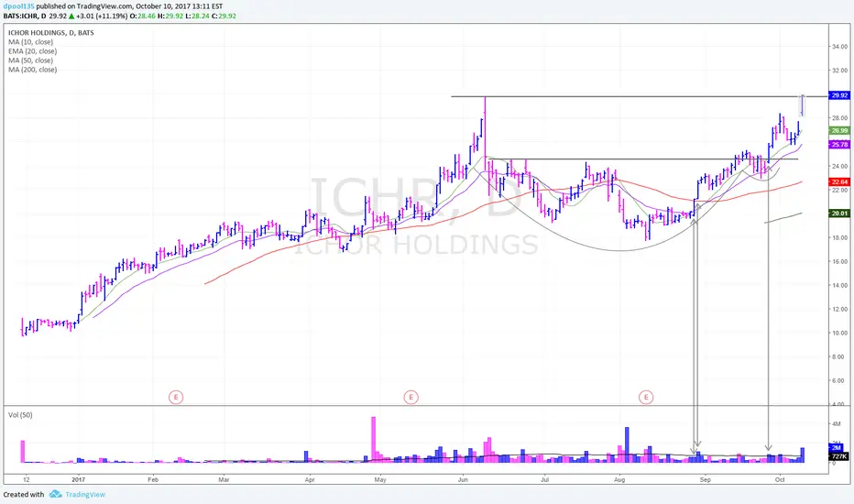Click the 14.00 price axis label
Viewport: 854px width, 504px height.
coord(839,286)
